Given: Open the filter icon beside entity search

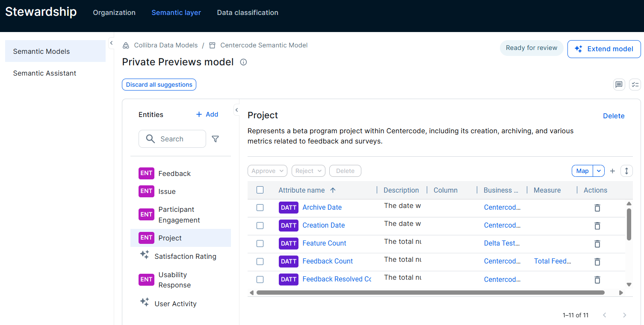Looking at the screenshot, I should coord(215,139).
